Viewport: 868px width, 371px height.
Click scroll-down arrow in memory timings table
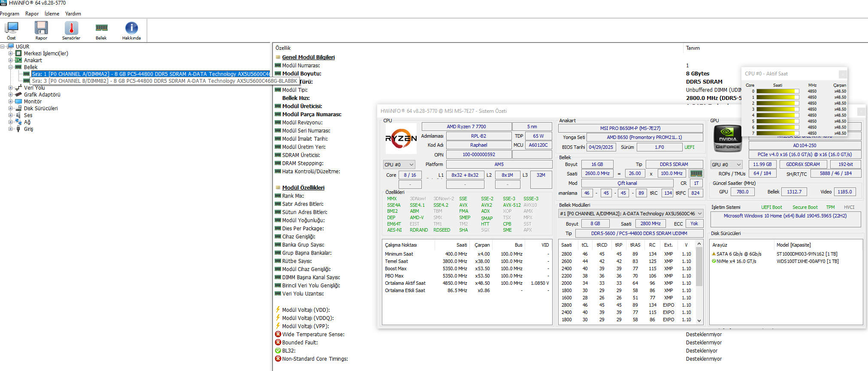click(x=699, y=320)
